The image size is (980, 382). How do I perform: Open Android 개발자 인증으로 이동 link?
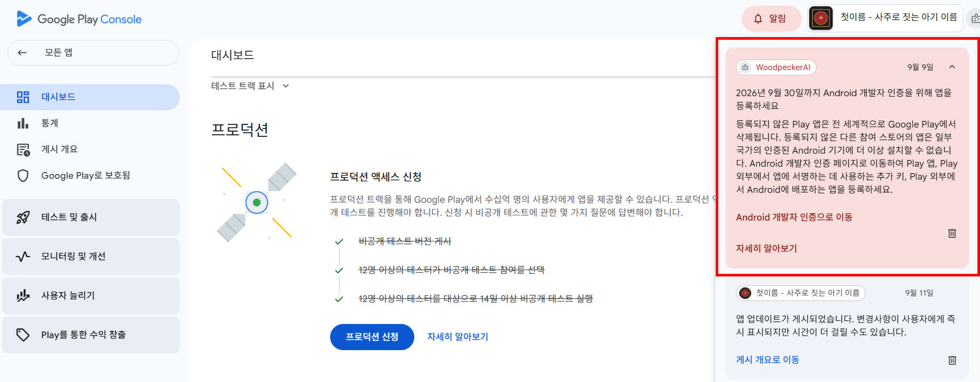(x=794, y=217)
